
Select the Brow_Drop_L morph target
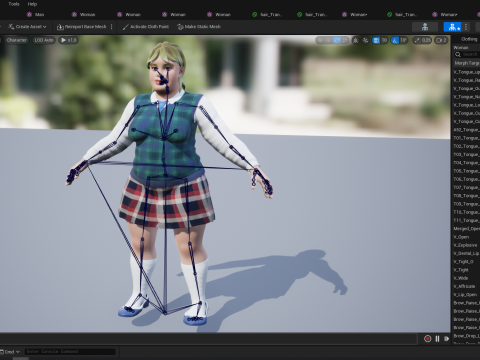tap(466, 336)
